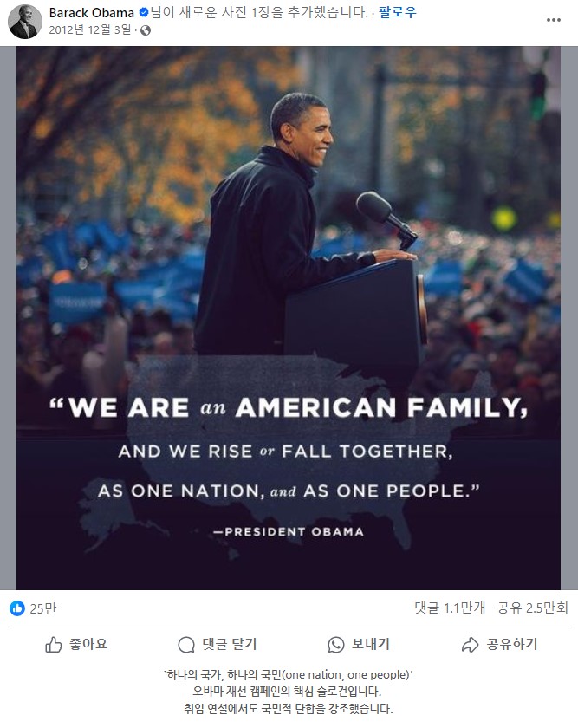Viewport: 578px width, 728px height.
Task: Click the share arrow icon
Action: pyautogui.click(x=470, y=645)
